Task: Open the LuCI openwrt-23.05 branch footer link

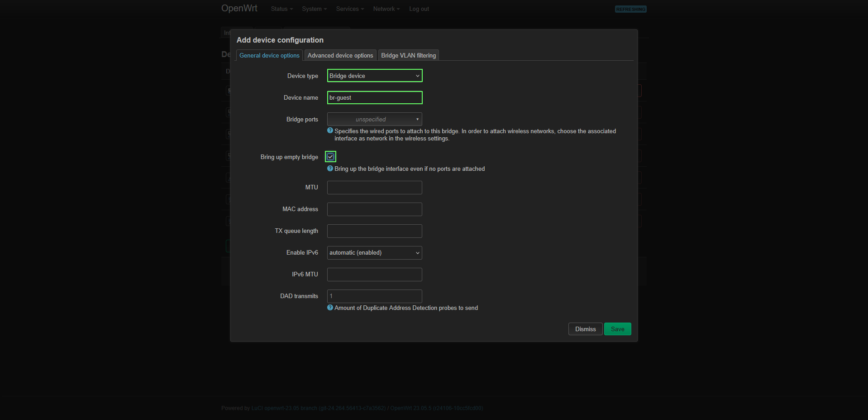Action: (319, 408)
